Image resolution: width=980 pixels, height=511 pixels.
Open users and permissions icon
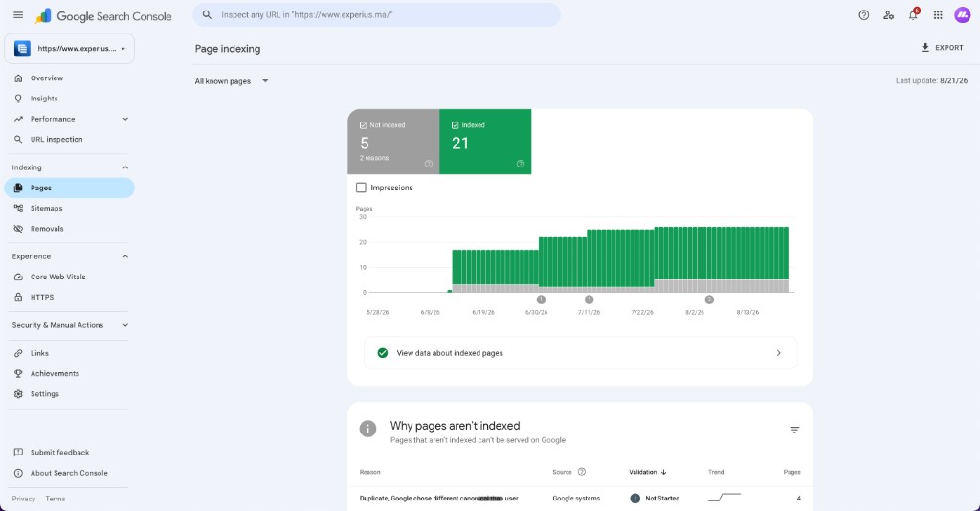888,15
